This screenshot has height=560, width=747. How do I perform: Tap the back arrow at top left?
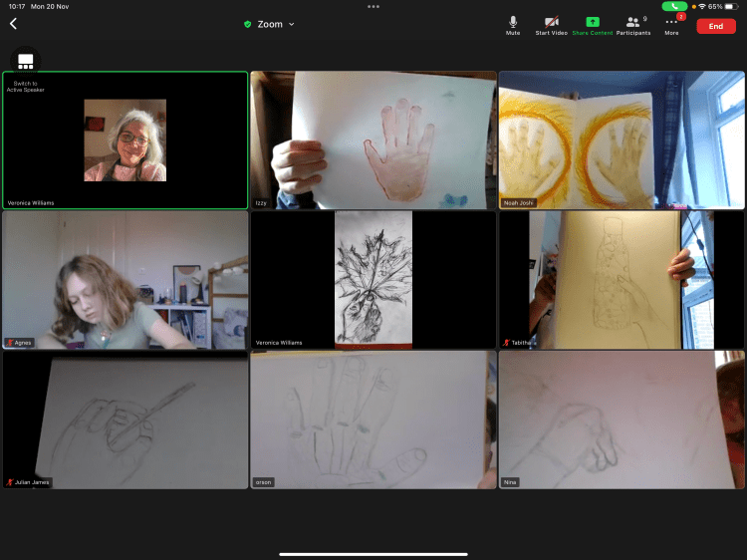coord(13,24)
